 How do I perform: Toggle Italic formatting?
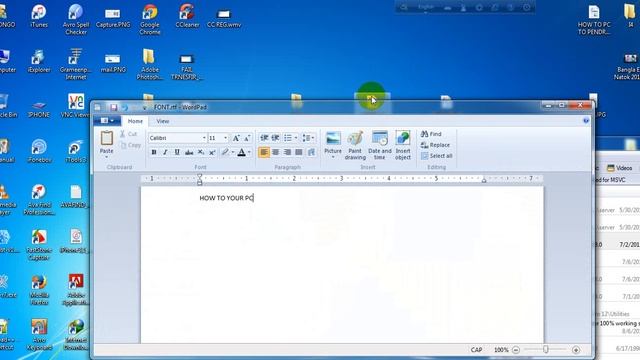coord(165,152)
